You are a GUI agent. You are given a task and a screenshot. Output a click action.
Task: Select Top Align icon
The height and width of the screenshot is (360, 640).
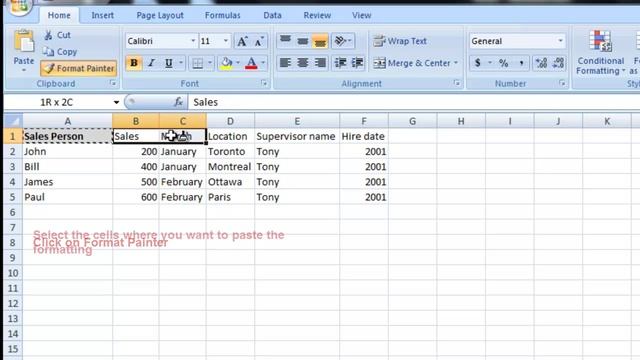coord(285,40)
